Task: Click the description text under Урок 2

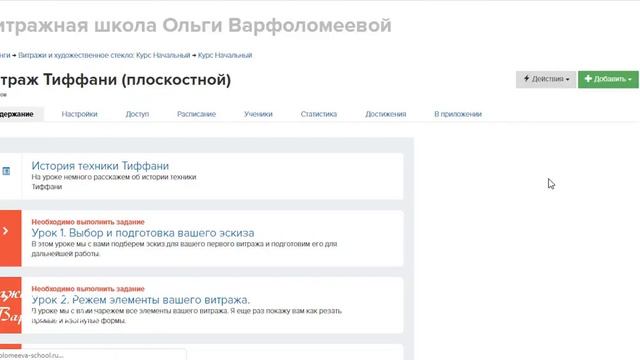Action: pos(187,316)
